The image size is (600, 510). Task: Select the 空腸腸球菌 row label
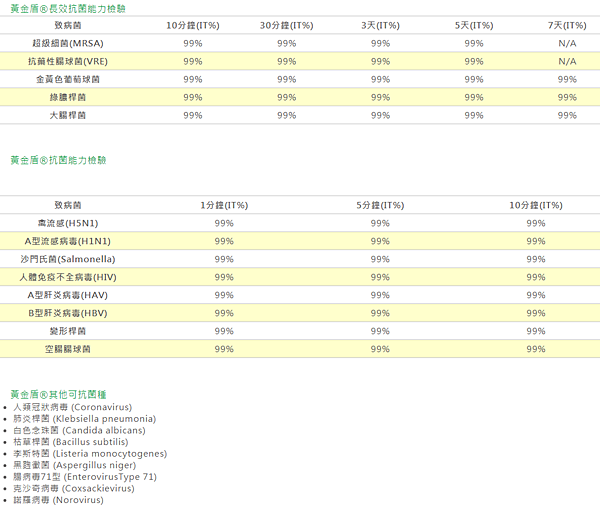click(68, 349)
